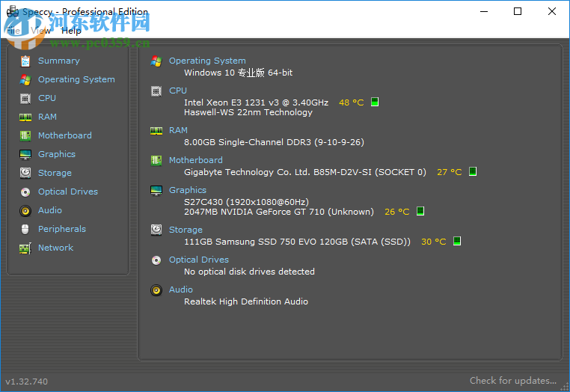Click the S27C430 monitor resolution line

246,202
